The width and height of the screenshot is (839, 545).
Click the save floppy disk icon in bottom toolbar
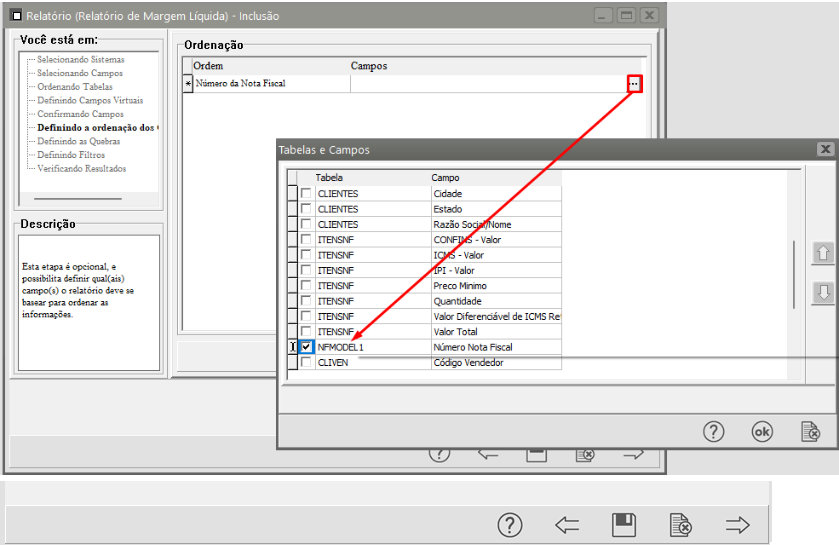tap(624, 524)
